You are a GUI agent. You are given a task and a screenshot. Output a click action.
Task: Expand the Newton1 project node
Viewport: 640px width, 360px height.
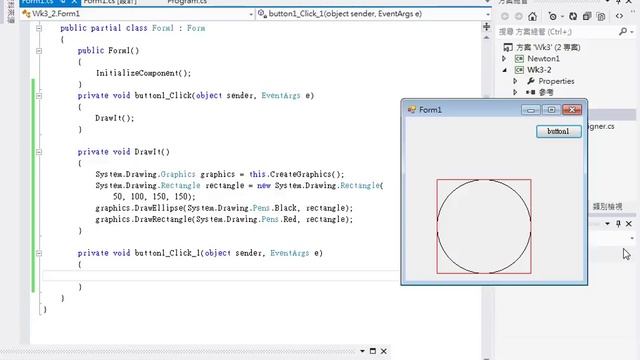[x=504, y=59]
